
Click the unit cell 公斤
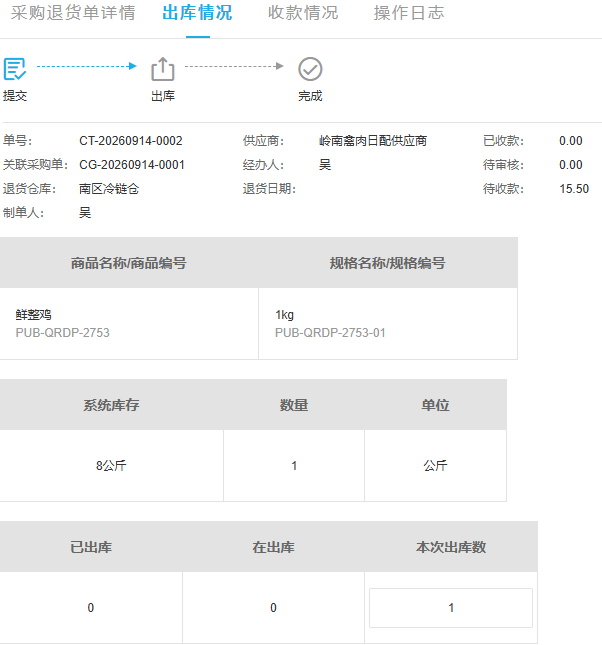(x=435, y=465)
